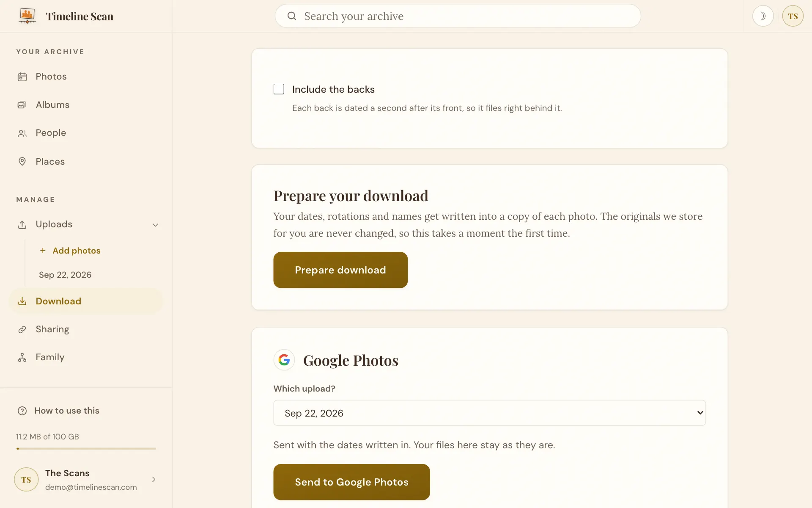Viewport: 812px width, 508px height.
Task: Open the Family page
Action: [86, 357]
